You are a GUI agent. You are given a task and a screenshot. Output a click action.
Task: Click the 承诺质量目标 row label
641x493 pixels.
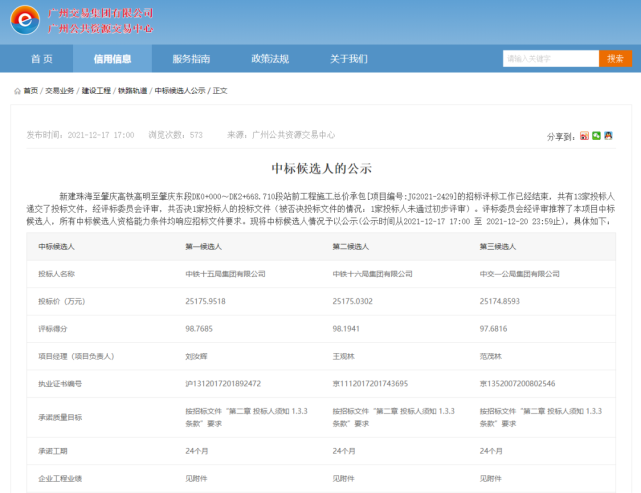coord(60,417)
